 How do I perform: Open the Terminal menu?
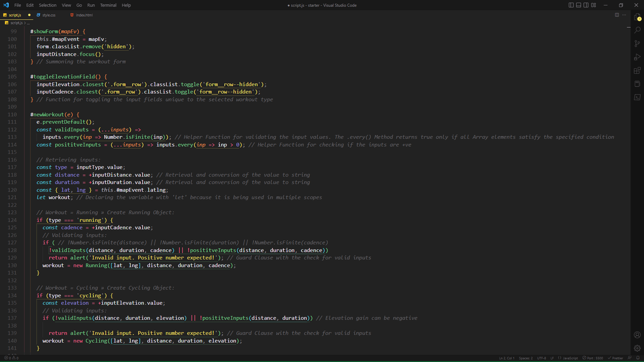click(x=108, y=5)
